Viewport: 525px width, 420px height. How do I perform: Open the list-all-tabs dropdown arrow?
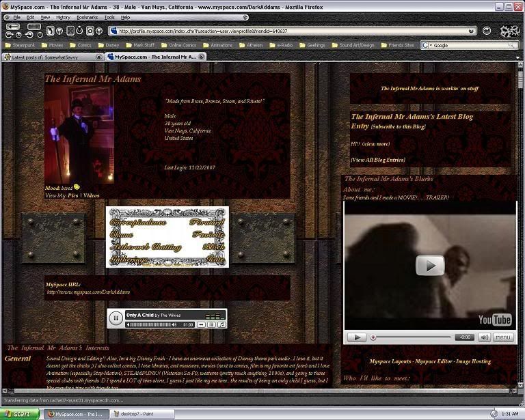pyautogui.click(x=517, y=57)
